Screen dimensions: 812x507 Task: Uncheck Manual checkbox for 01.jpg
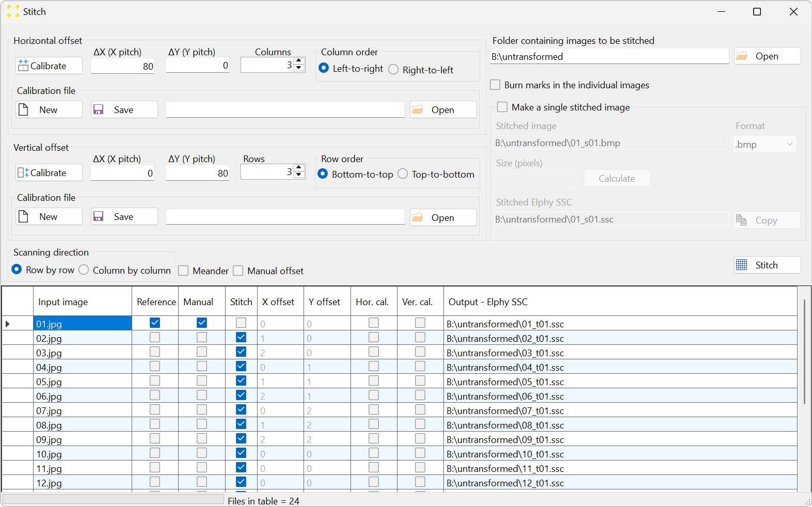click(202, 323)
